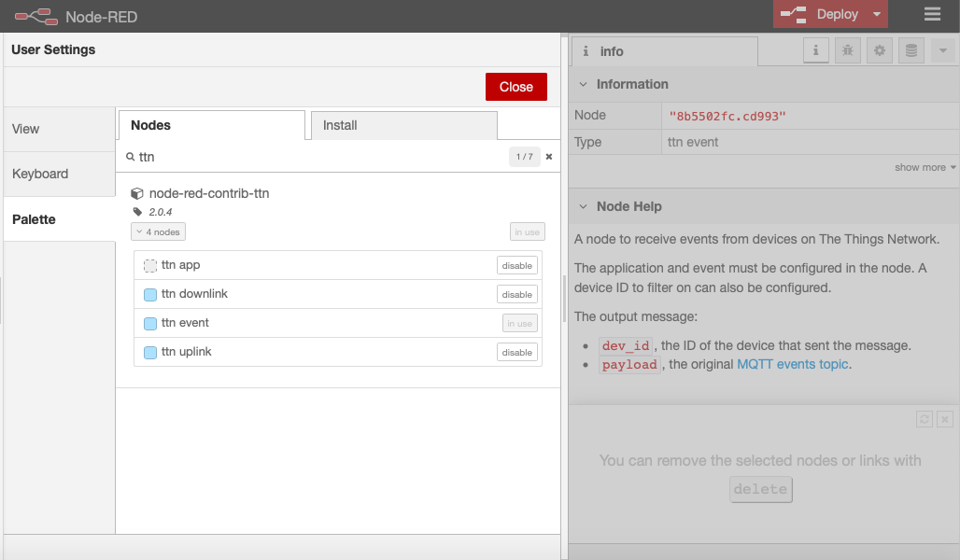Close the User Settings dialog
Image resolution: width=960 pixels, height=560 pixels.
(515, 87)
